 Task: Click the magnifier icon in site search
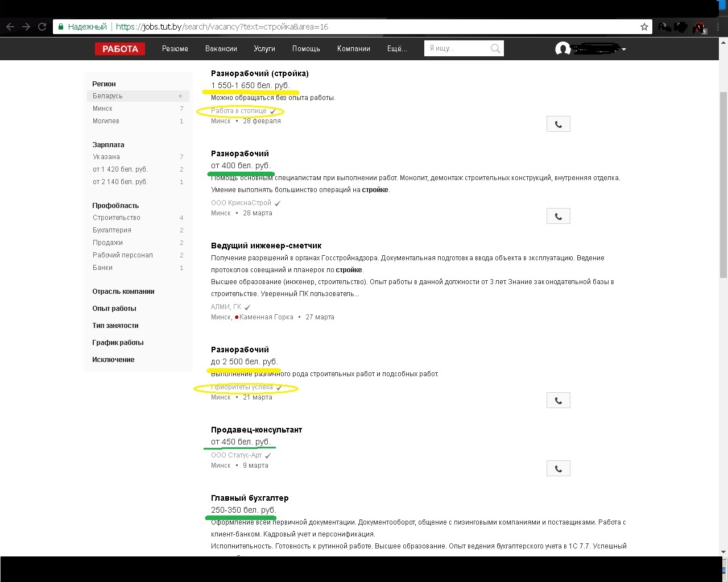(495, 49)
